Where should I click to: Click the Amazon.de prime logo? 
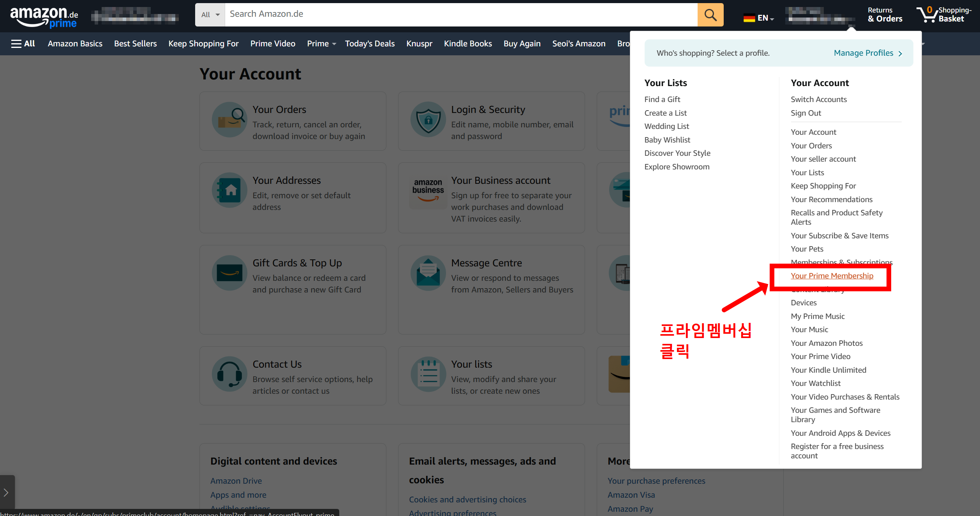[x=44, y=17]
